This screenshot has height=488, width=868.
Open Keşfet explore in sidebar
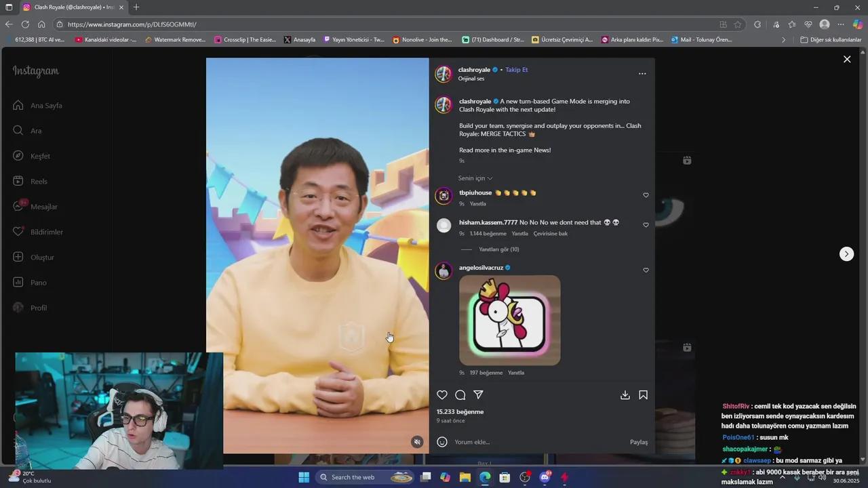[x=31, y=156]
